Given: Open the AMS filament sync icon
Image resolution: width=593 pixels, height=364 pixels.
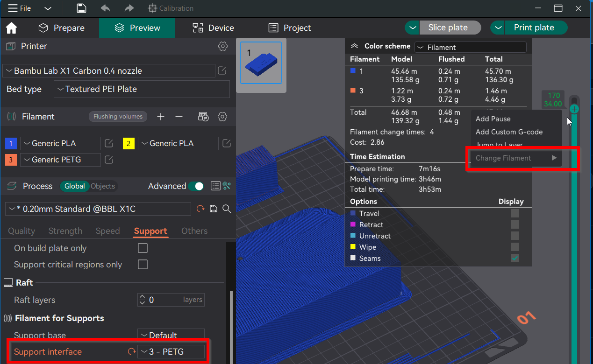Looking at the screenshot, I should [x=203, y=116].
